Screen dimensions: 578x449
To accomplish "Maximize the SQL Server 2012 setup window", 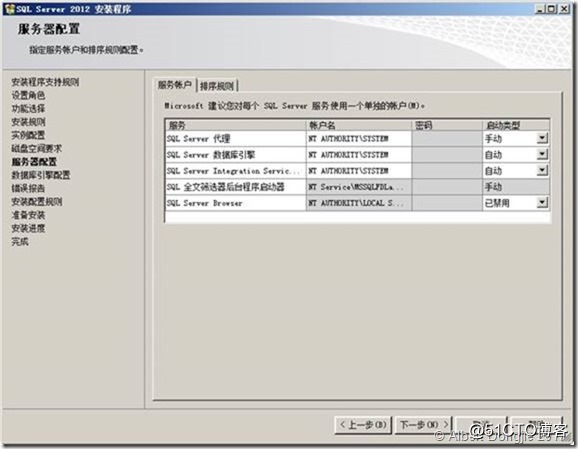I will coord(551,9).
